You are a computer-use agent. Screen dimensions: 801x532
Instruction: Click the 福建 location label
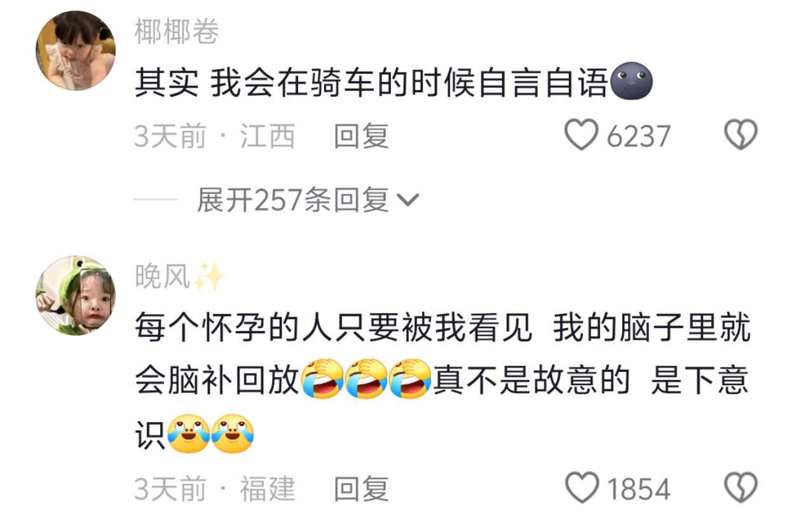(268, 489)
